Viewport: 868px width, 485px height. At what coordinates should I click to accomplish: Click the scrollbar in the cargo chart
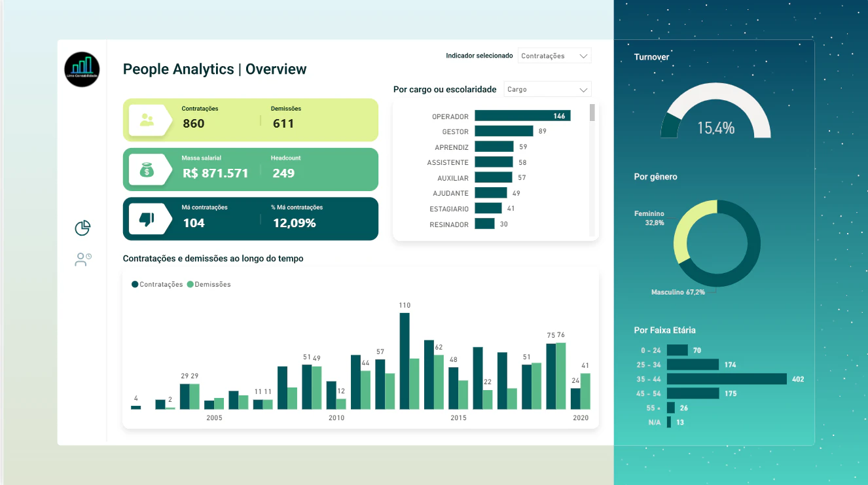click(x=592, y=113)
